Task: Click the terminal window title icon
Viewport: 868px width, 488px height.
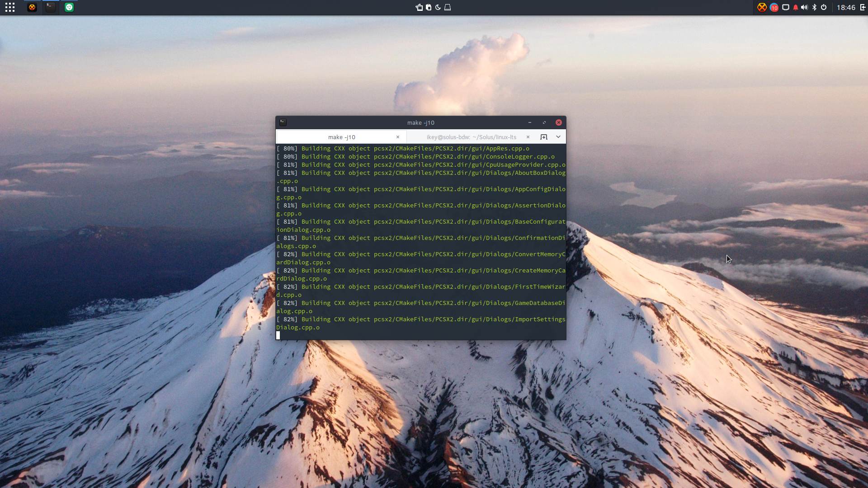Action: pyautogui.click(x=283, y=122)
